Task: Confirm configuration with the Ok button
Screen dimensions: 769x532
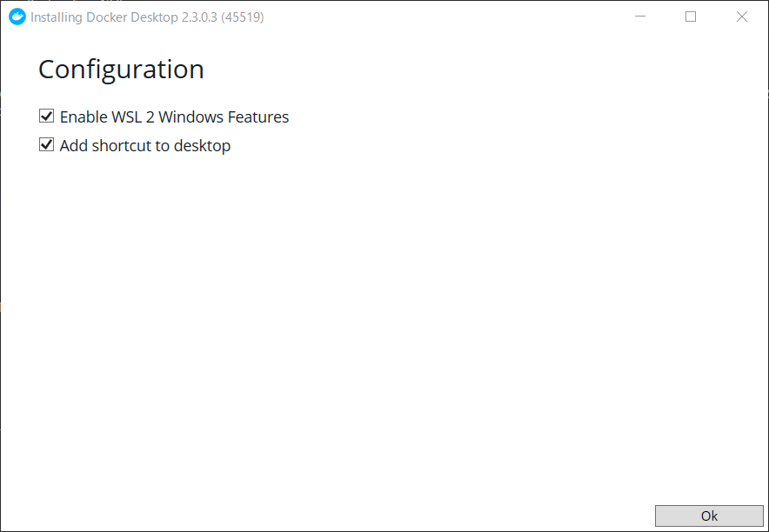Action: click(709, 515)
